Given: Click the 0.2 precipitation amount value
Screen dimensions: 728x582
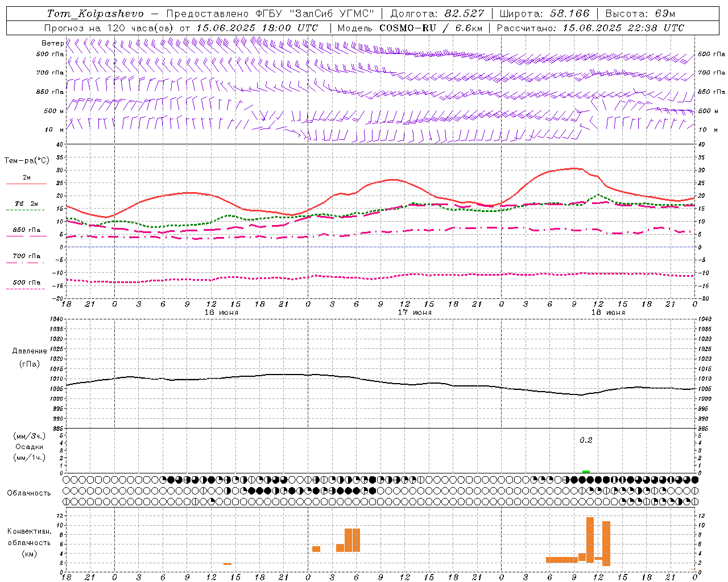Looking at the screenshot, I should pyautogui.click(x=586, y=440).
